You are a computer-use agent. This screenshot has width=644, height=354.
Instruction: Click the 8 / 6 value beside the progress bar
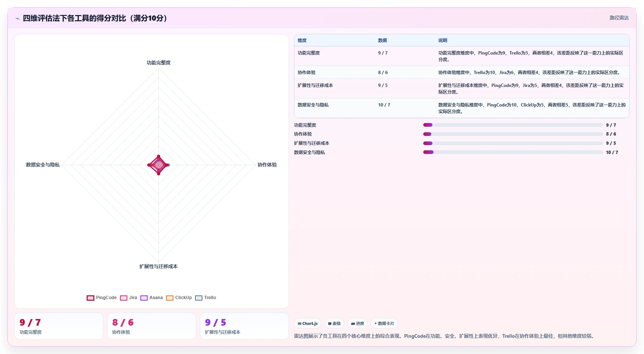611,134
